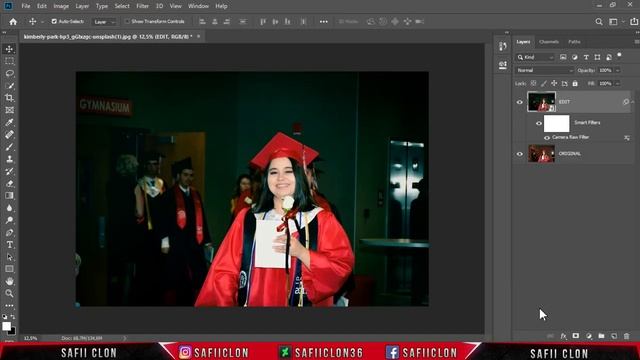Select the Zoom tool
The height and width of the screenshot is (360, 640).
coord(9,293)
